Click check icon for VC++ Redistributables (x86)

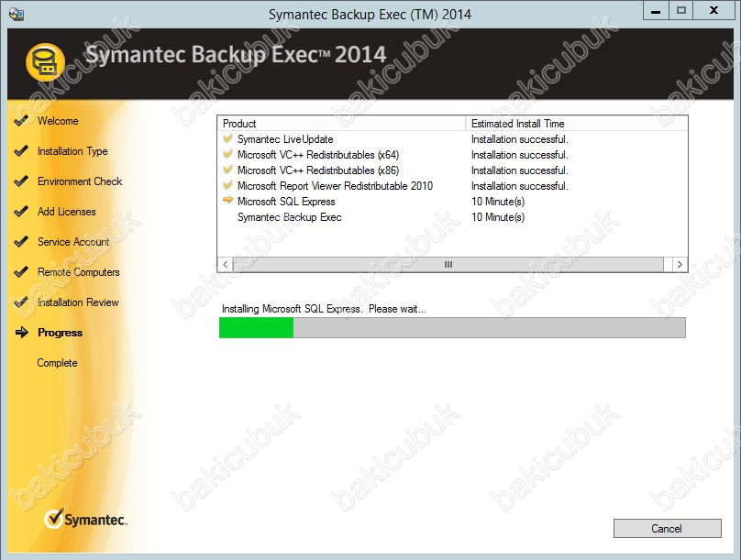227,170
